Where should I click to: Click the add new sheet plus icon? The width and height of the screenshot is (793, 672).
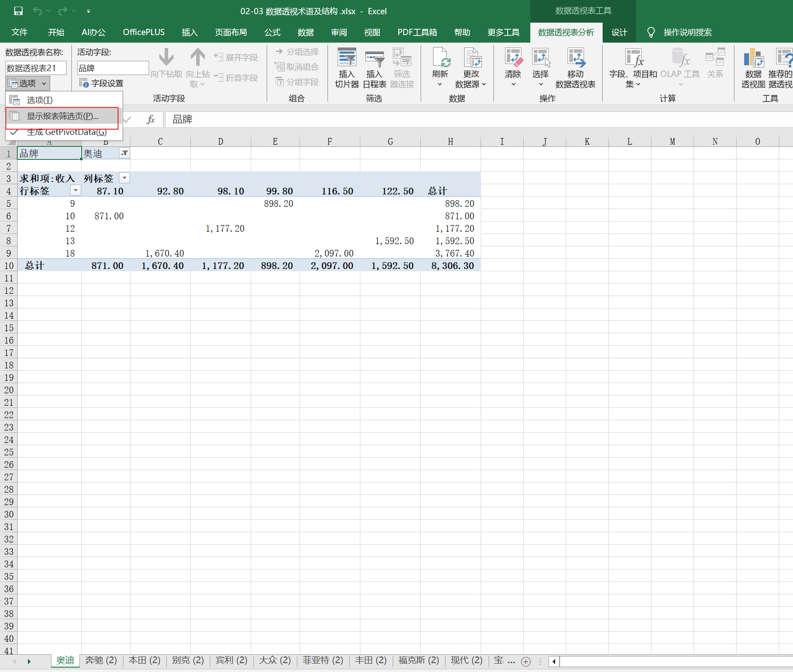(526, 661)
